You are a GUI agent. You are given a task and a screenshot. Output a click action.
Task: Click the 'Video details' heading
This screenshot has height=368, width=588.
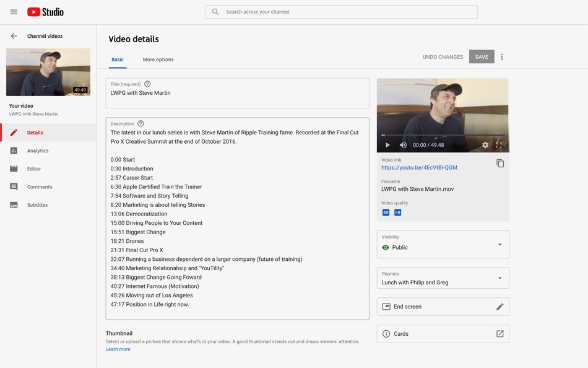tap(134, 39)
